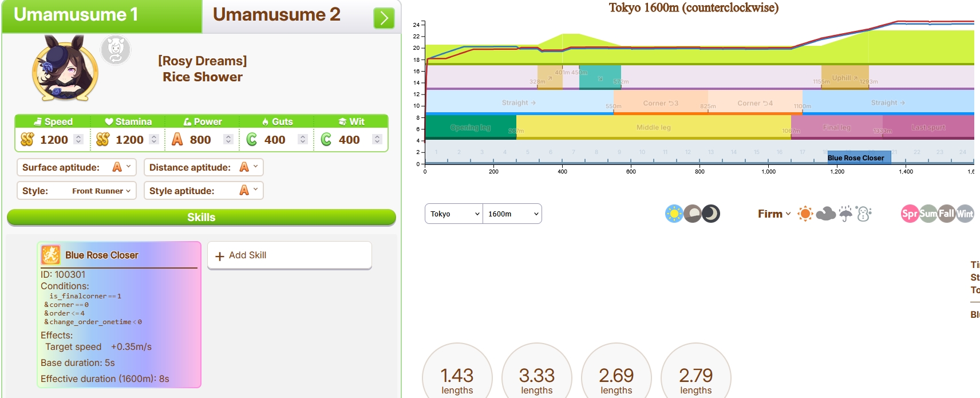Click the Uphill slope section on chart
Screen dimensions: 980x398
pyautogui.click(x=845, y=77)
